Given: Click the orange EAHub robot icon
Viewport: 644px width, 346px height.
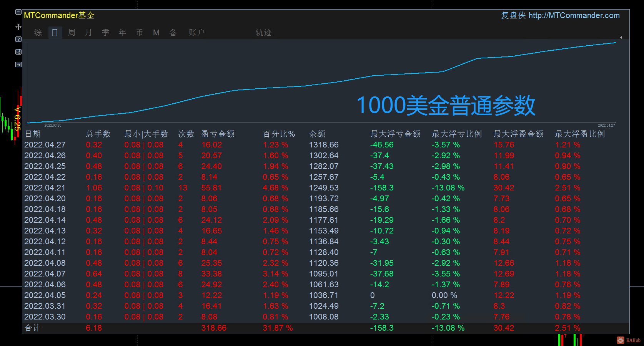Looking at the screenshot, I should click(x=620, y=340).
